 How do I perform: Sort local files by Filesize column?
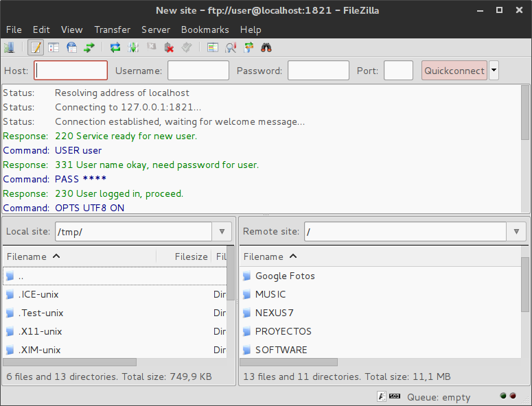point(184,256)
